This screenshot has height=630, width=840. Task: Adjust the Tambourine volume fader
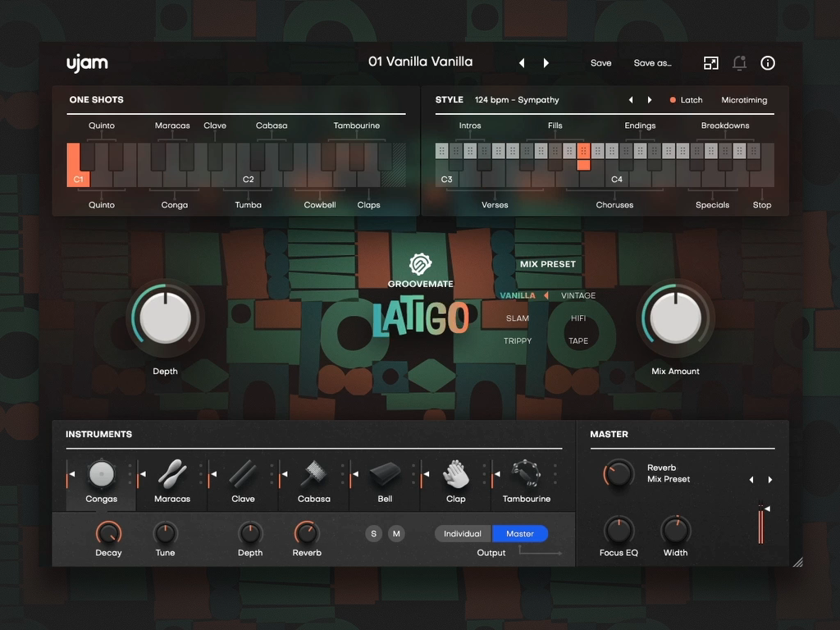pyautogui.click(x=494, y=474)
